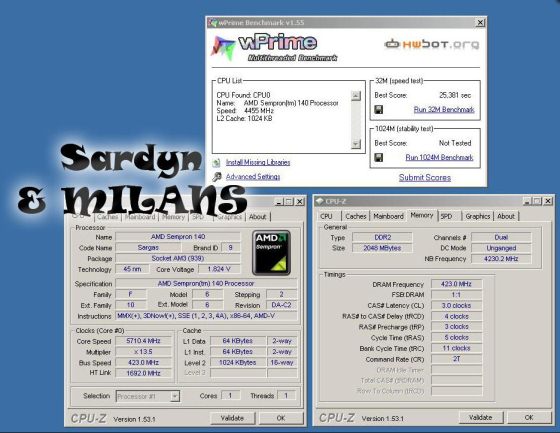This screenshot has width=560, height=433.
Task: Click OK in the CPU tab window
Action: pos(281,418)
